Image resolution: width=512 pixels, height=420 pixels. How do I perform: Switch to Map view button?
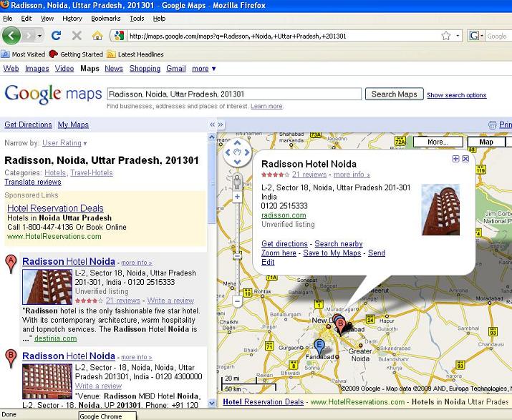pyautogui.click(x=486, y=142)
